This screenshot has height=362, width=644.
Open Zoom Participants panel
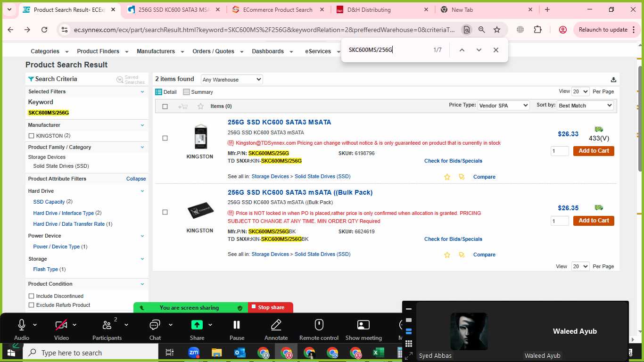(107, 329)
